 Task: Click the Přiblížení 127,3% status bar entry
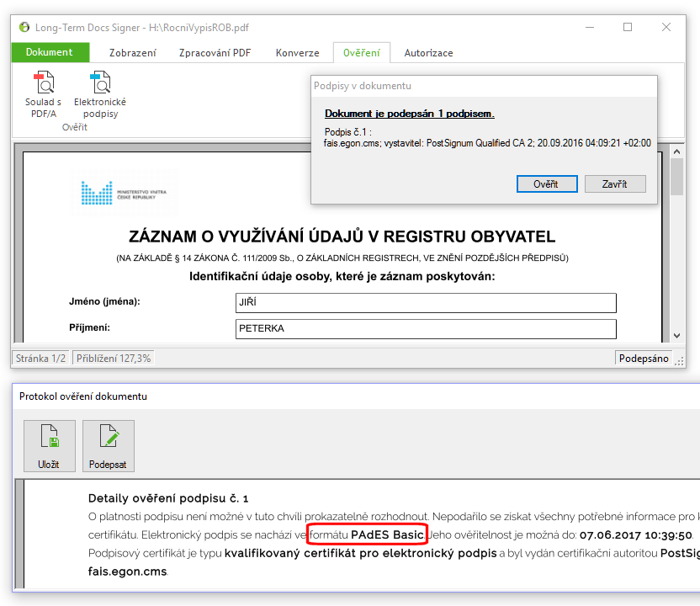click(114, 359)
